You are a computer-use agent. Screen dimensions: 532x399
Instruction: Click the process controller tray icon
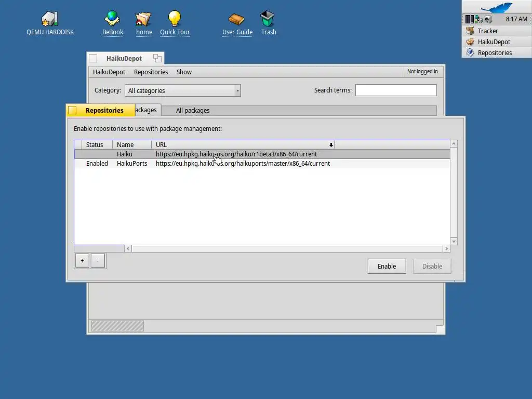click(x=469, y=19)
